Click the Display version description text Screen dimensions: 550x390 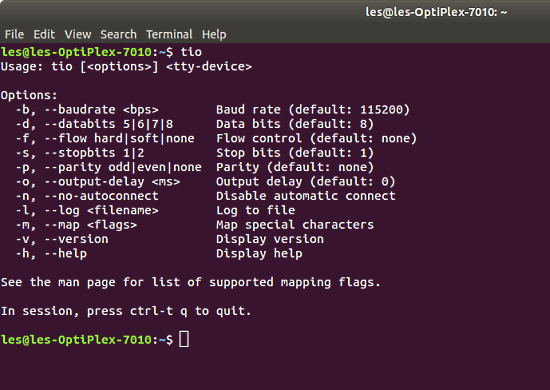tap(270, 239)
